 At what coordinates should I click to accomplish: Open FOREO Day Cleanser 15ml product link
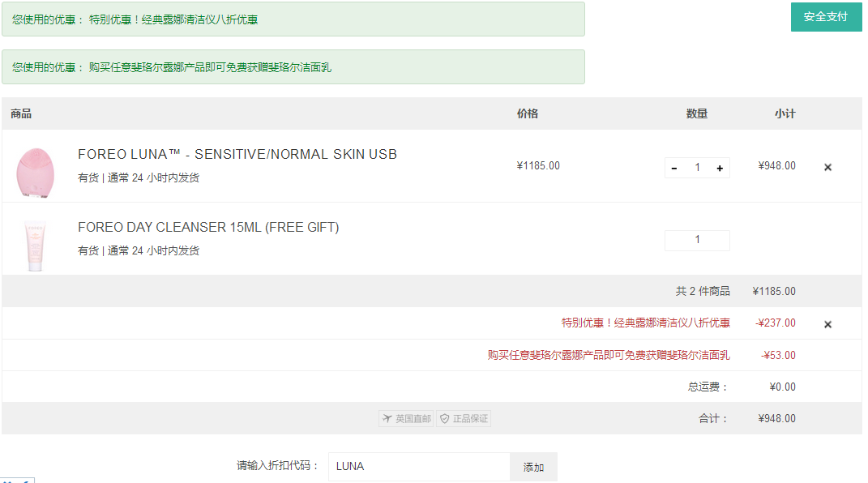(208, 228)
